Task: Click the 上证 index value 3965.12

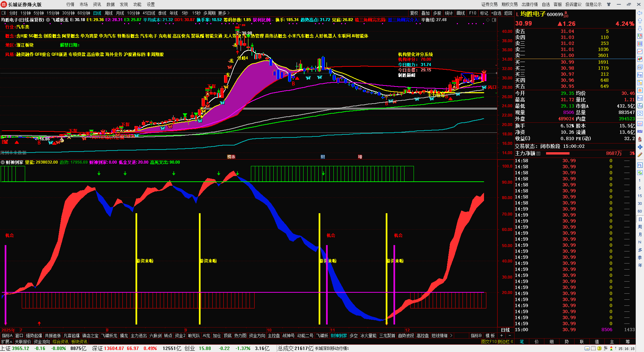Action: click(20, 348)
